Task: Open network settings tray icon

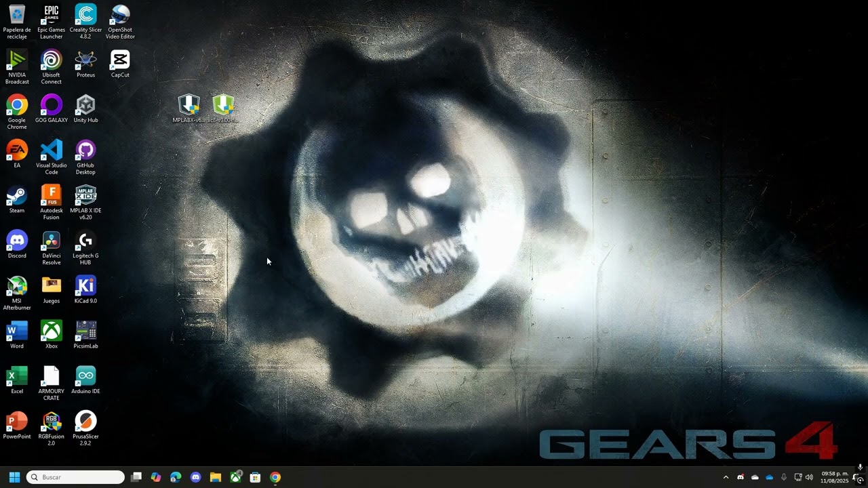Action: 798,477
